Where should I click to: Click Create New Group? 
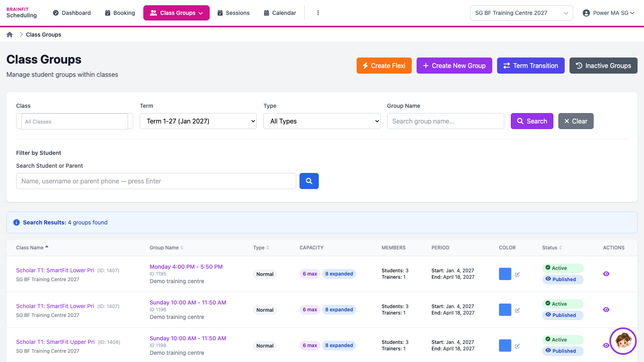[454, 66]
